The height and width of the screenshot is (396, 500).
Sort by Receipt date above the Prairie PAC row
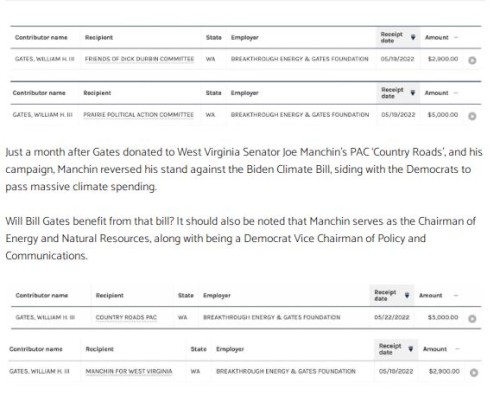click(x=398, y=93)
